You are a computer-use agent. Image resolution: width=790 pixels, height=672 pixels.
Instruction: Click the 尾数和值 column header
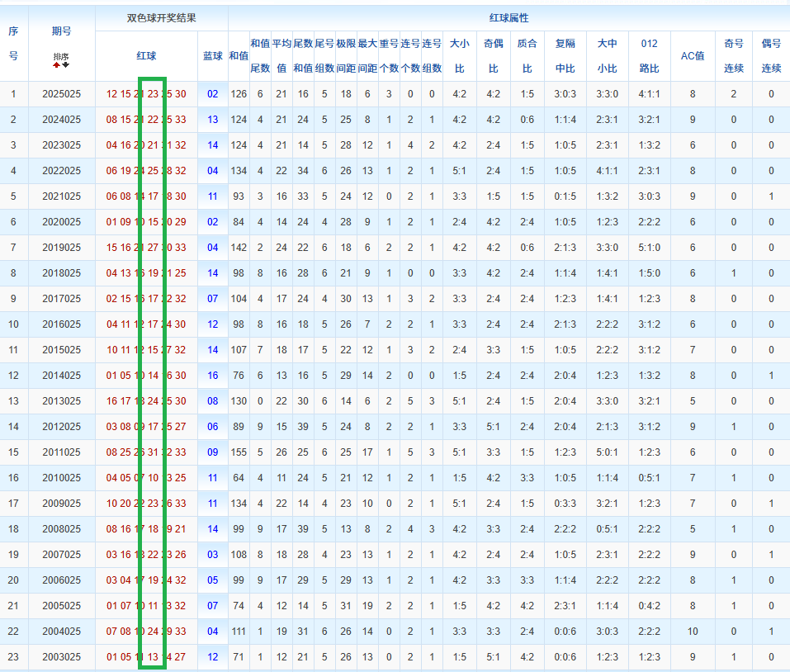point(303,56)
